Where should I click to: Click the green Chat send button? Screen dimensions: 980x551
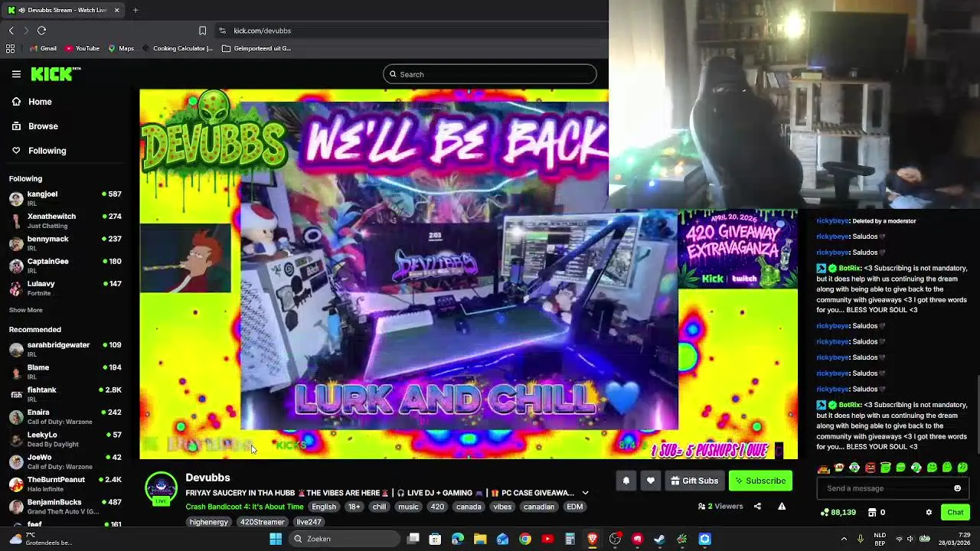[x=955, y=512]
